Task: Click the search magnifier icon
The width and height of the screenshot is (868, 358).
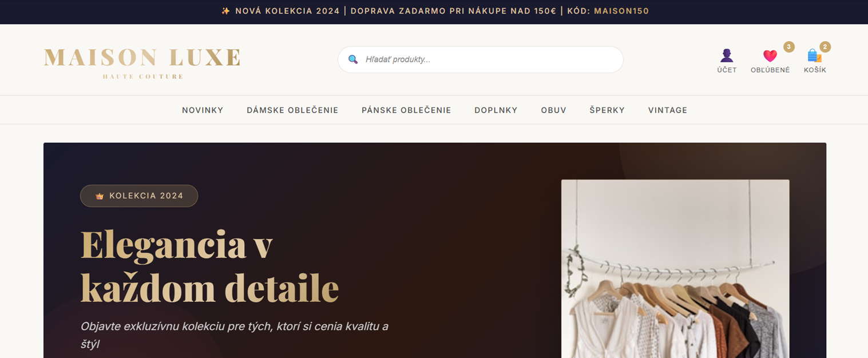Action: (353, 59)
